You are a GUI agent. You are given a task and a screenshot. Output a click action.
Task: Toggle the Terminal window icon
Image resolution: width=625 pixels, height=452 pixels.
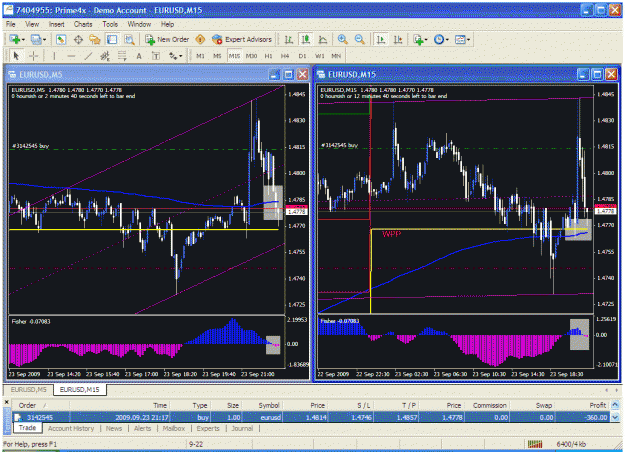coord(112,39)
